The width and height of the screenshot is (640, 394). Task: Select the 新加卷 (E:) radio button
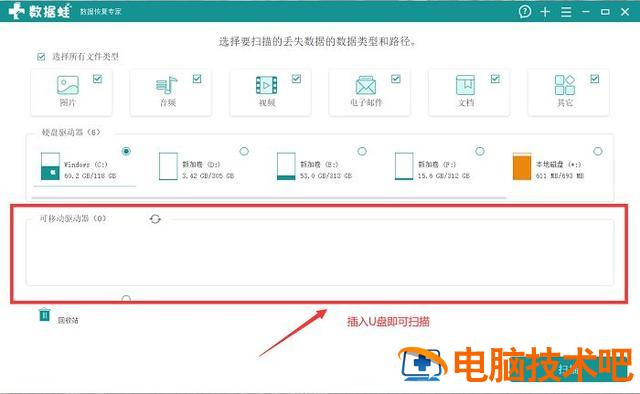point(362,151)
